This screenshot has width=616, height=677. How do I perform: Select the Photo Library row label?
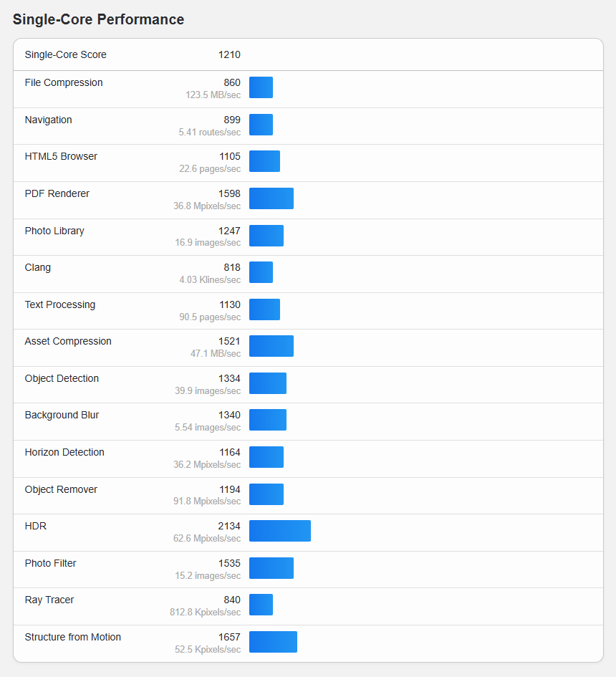pos(54,231)
